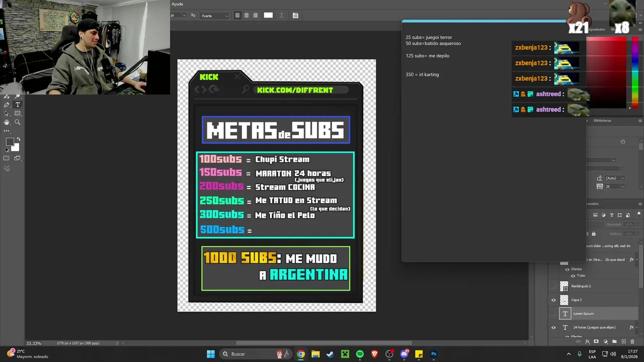The width and height of the screenshot is (644, 362).
Task: Click the taskbar Buscar search box
Action: (x=257, y=354)
